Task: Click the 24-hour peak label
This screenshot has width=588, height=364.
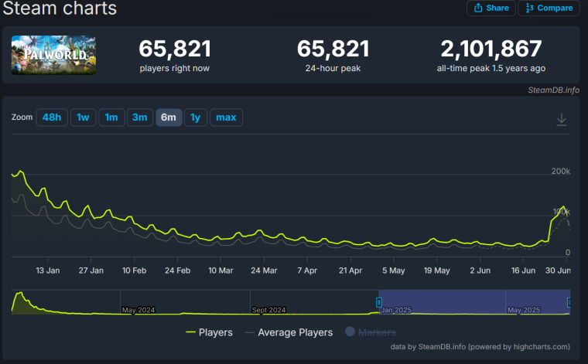Action: pos(333,68)
